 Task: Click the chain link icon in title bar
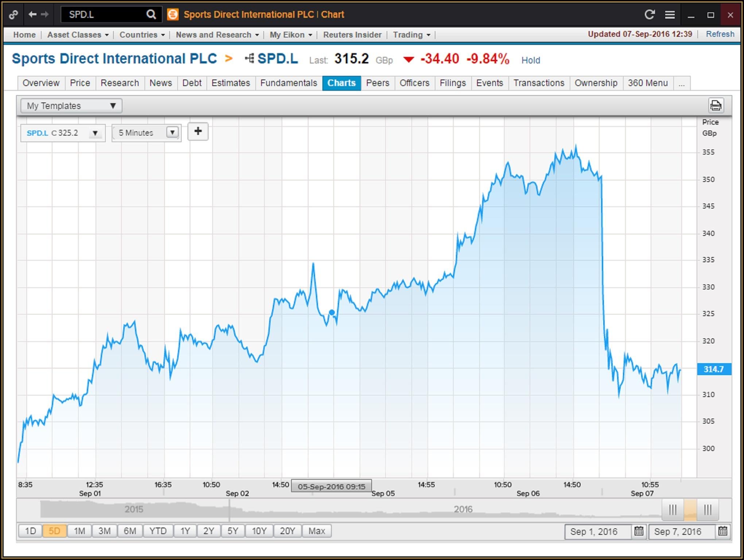click(13, 15)
